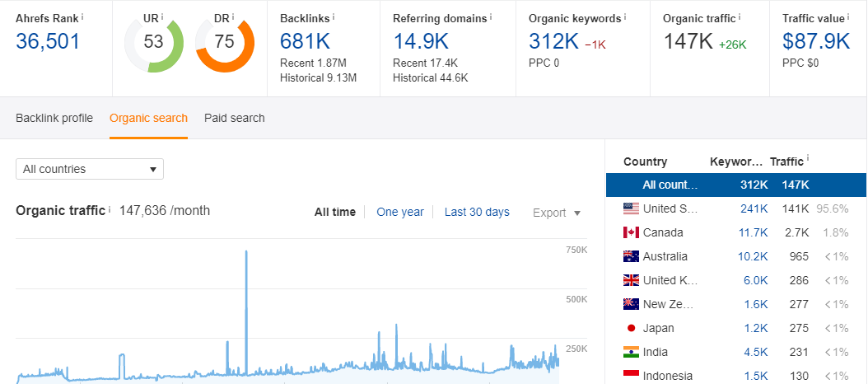Open the 11.7K Canada keywords link

click(754, 232)
